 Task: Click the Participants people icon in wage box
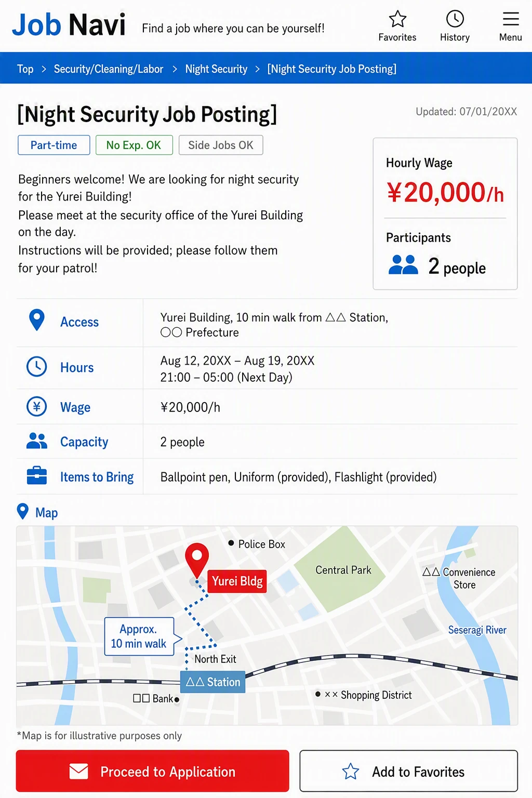[x=403, y=265]
